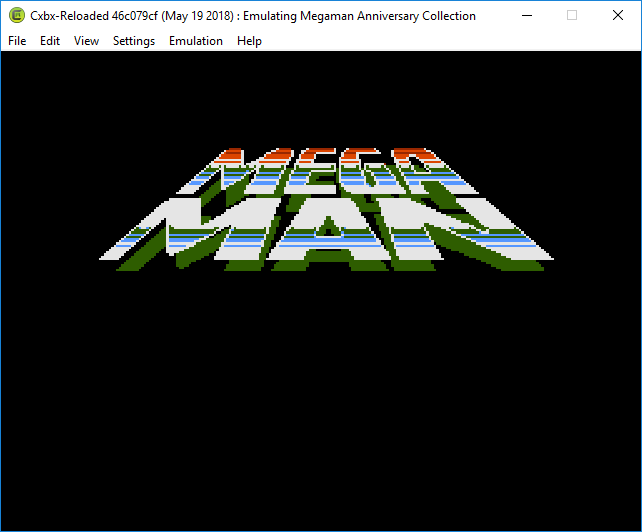Open the Settings menu

[134, 41]
